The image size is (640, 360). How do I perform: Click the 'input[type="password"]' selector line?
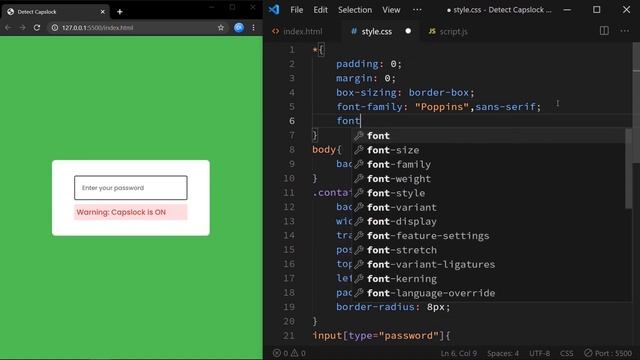[x=381, y=336]
